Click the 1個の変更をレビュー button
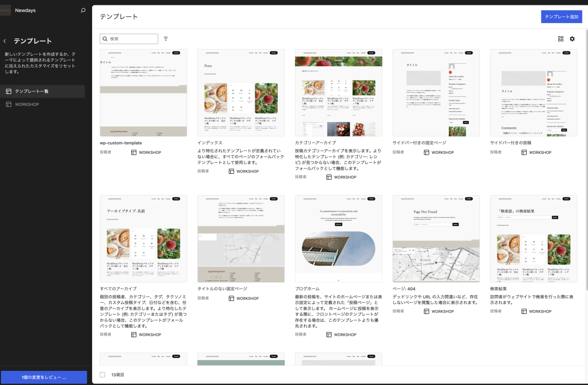Screen dimensions: 588x385 click(44, 377)
